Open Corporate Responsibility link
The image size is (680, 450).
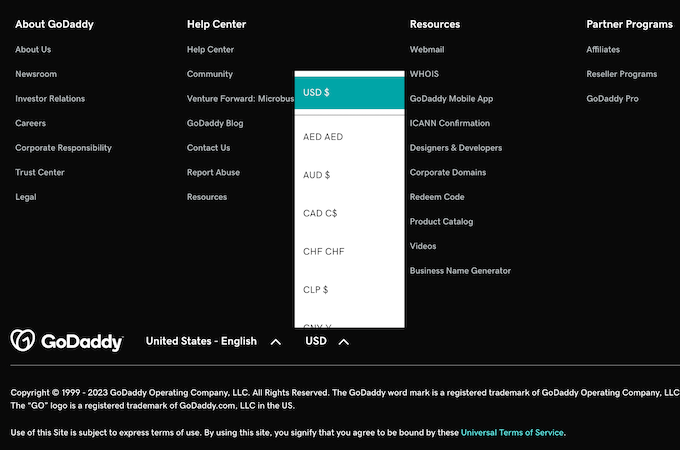[63, 148]
